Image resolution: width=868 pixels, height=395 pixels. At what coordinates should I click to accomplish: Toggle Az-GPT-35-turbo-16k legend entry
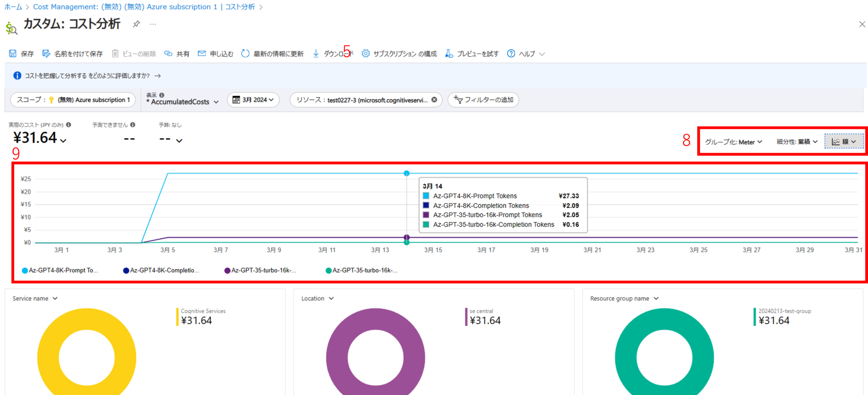[263, 270]
